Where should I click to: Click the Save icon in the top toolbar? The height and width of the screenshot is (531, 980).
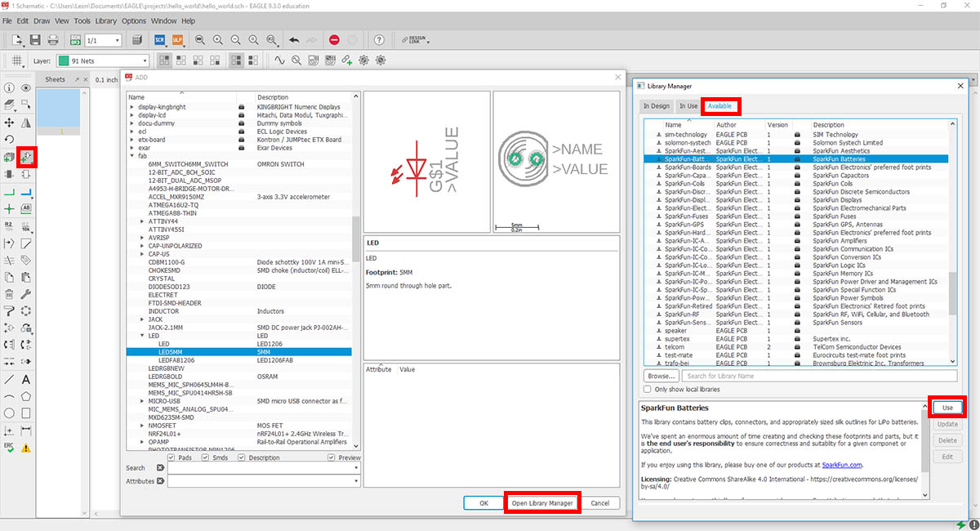(x=35, y=39)
